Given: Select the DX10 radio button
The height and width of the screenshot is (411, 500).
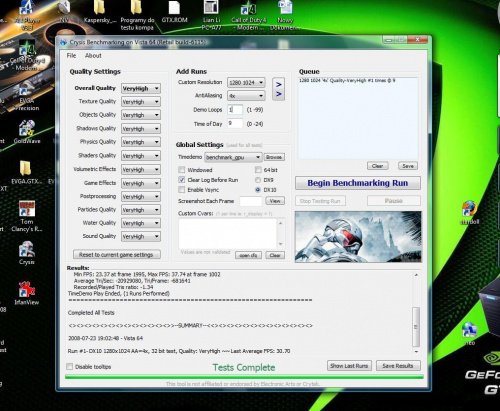Looking at the screenshot, I should [x=258, y=190].
